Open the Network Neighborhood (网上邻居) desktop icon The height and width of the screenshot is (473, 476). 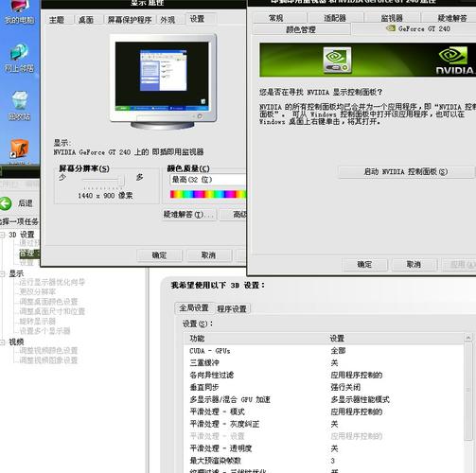point(20,59)
